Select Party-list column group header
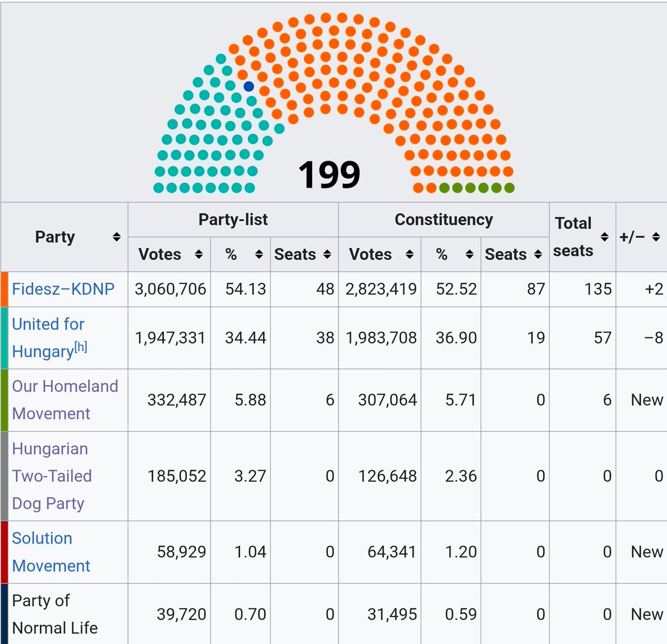 tap(233, 219)
